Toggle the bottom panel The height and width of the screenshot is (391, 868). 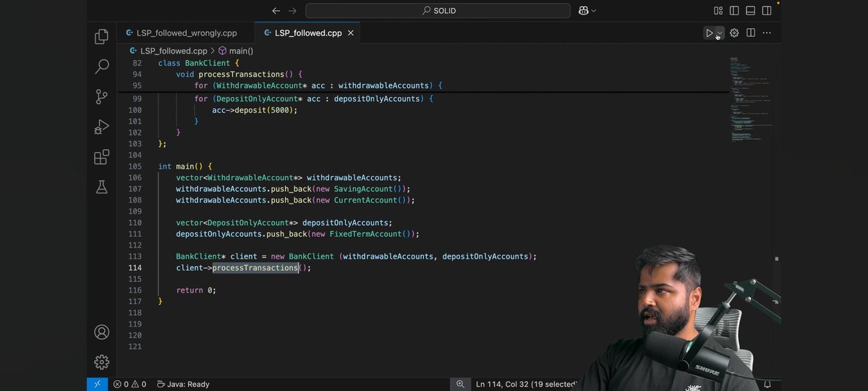pyautogui.click(x=752, y=11)
